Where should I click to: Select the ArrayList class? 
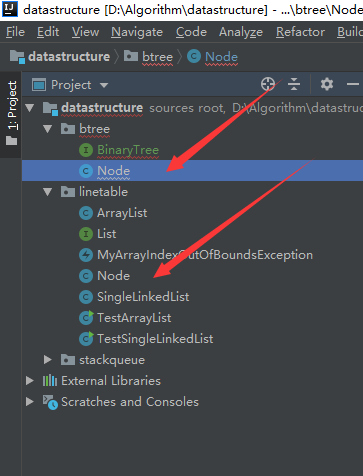[x=122, y=213]
